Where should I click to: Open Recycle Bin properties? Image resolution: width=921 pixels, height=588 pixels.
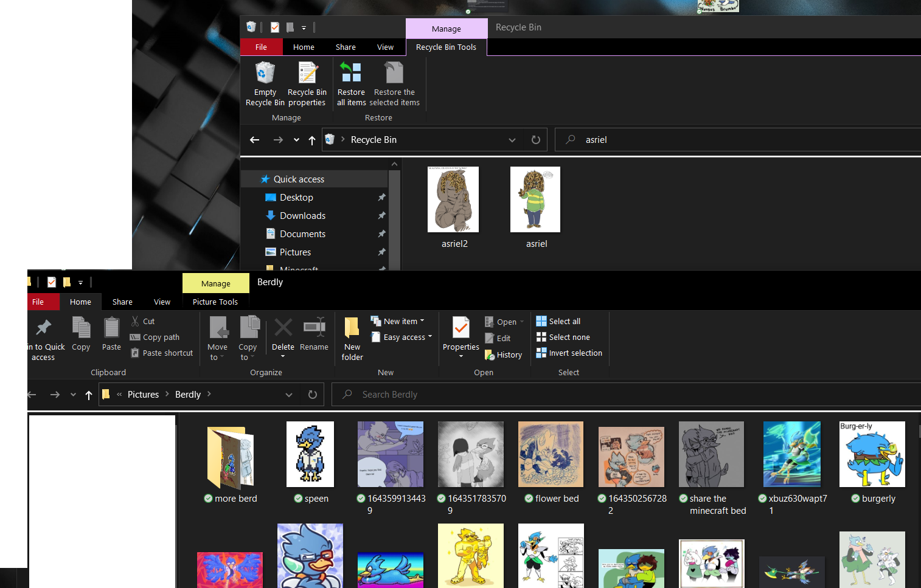(x=307, y=84)
